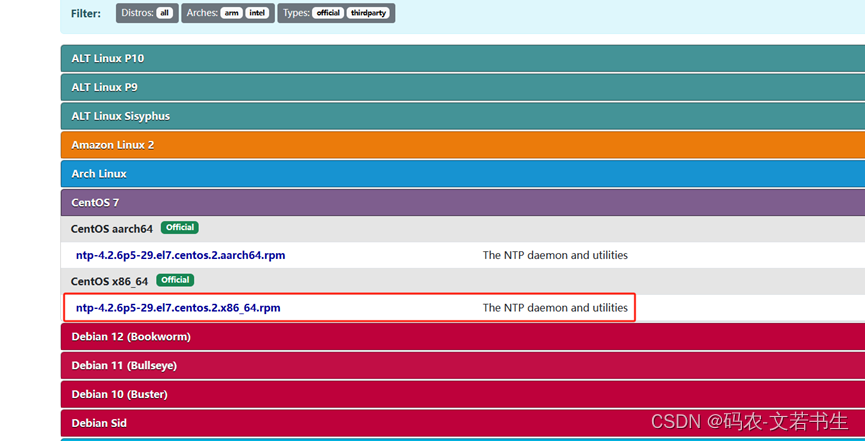Expand the Amazon Linux 2 section
Screen dimensions: 865x441
click(x=463, y=145)
